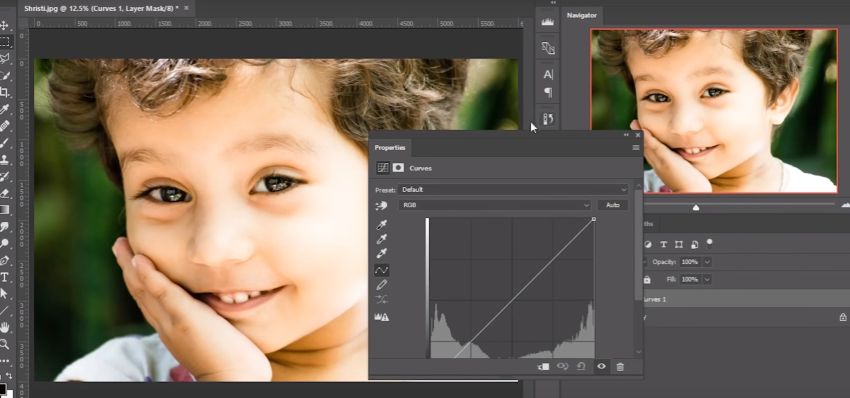Pick the Zoom tool magnifier icon
The image size is (850, 398).
click(x=4, y=344)
